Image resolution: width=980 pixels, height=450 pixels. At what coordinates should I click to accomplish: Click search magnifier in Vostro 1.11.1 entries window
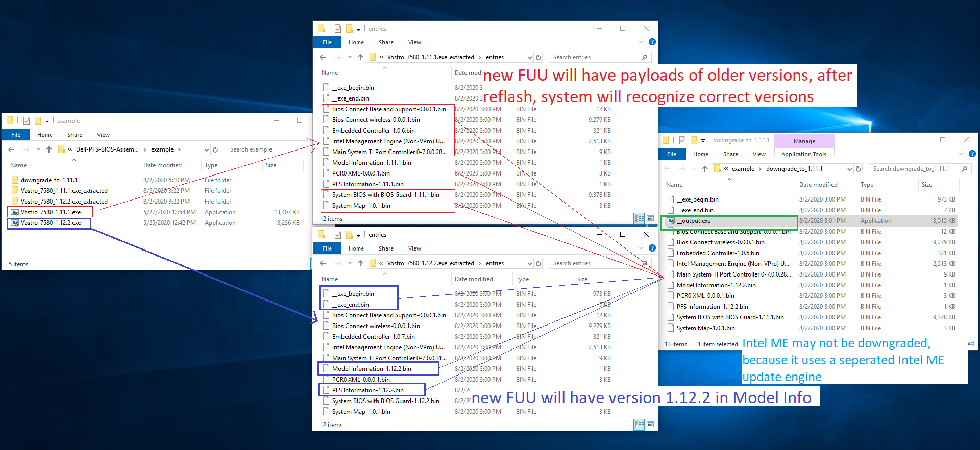[644, 57]
